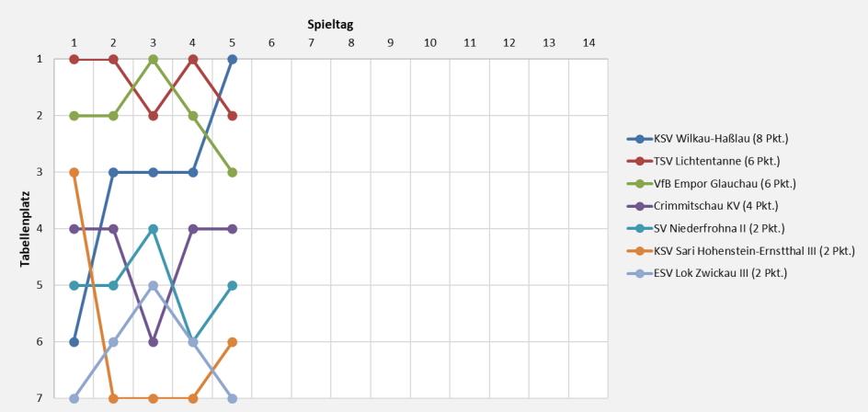Select the orange data point at Spieltag 1
Image resolution: width=868 pixels, height=412 pixels.
pos(74,172)
